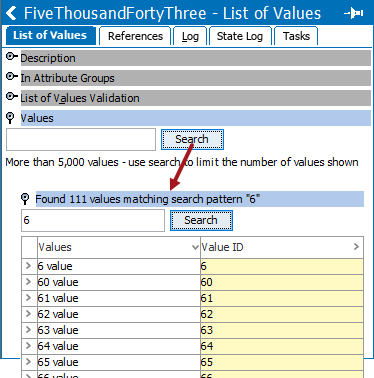Switch to the References tab
The image size is (374, 378).
point(135,36)
